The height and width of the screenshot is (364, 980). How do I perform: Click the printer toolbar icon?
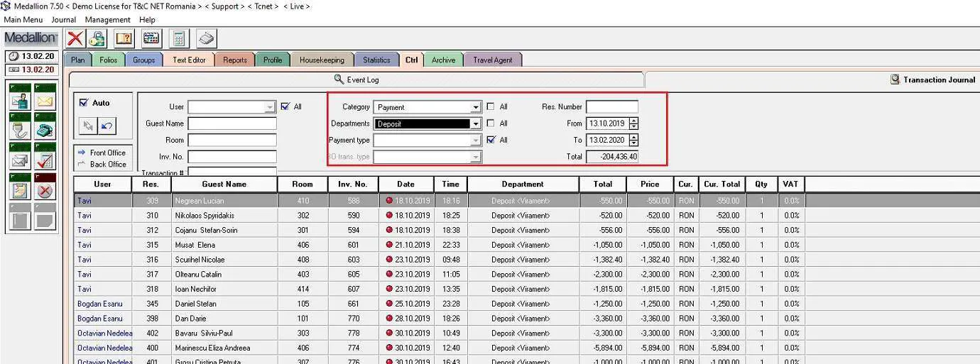(206, 38)
